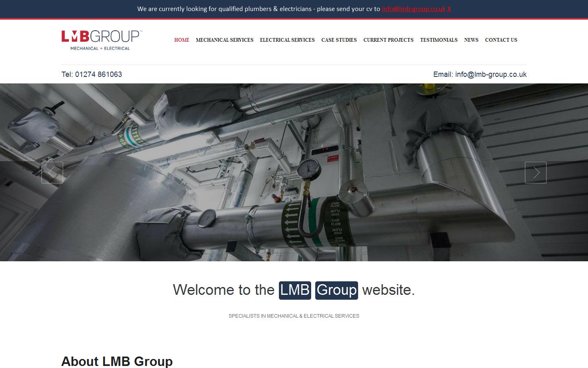Open the TESTIMONIALS section

click(x=439, y=40)
